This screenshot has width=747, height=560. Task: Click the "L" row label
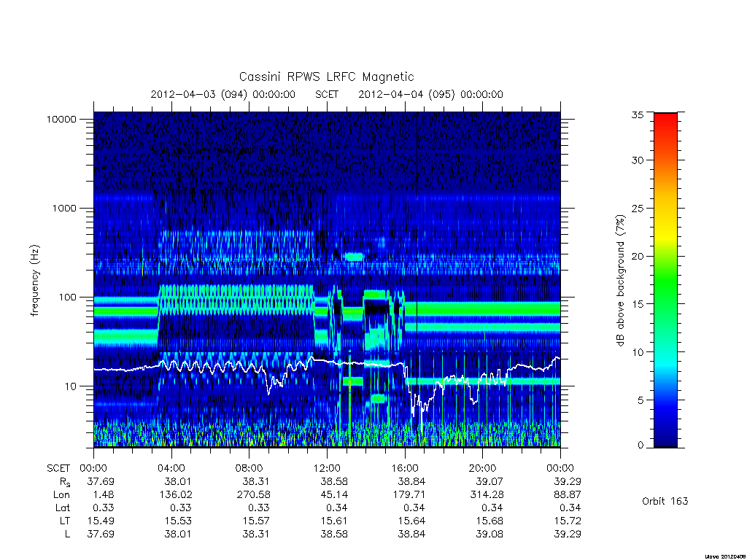68,534
